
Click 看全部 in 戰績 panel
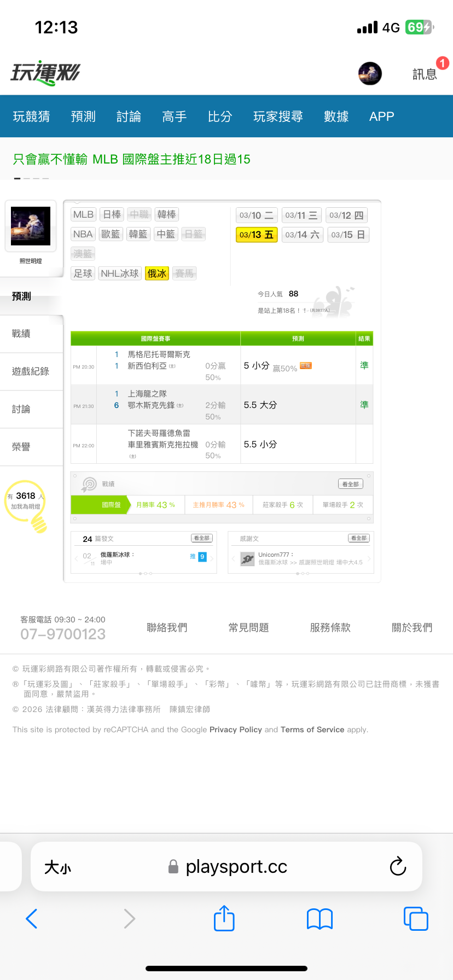[350, 484]
